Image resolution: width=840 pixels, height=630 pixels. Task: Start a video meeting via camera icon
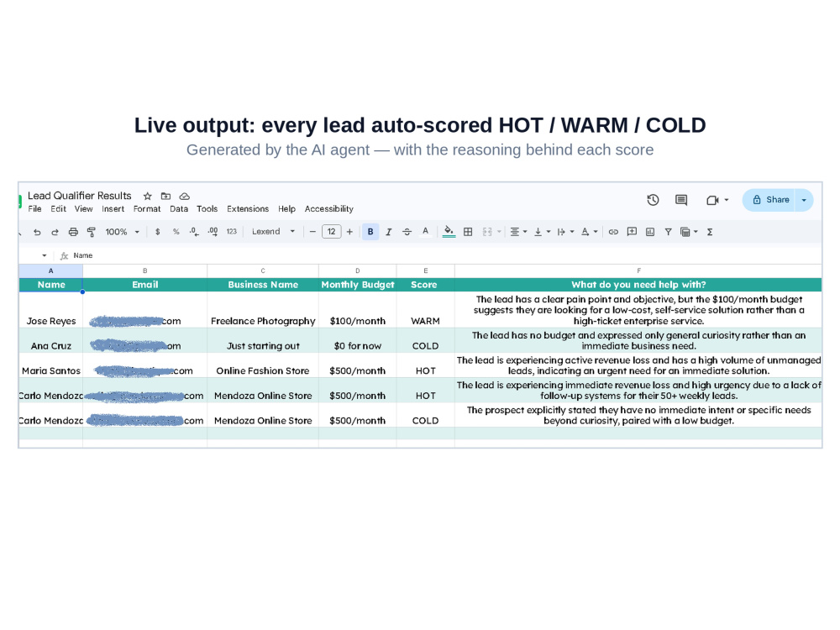712,200
